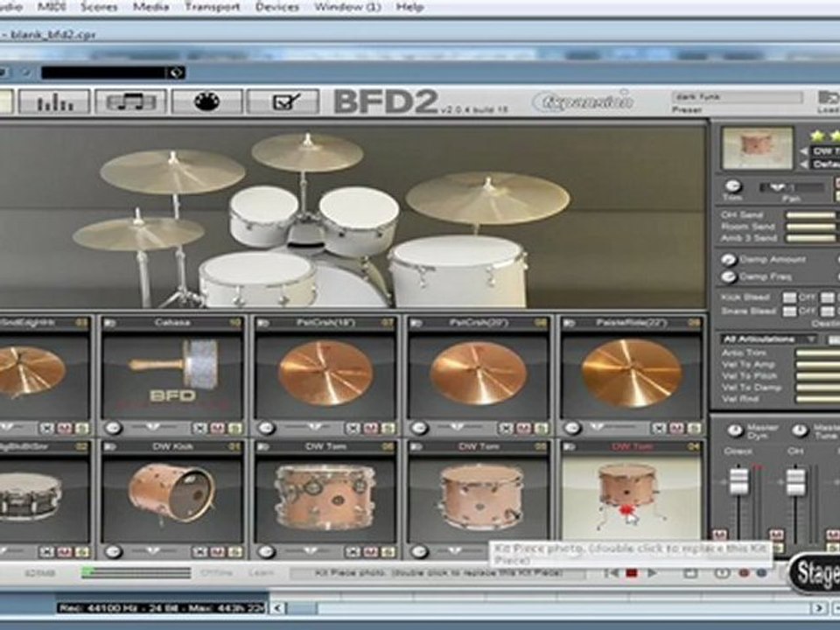The height and width of the screenshot is (630, 840).
Task: Solo the PstCrsh(20") kit piece
Action: (541, 428)
